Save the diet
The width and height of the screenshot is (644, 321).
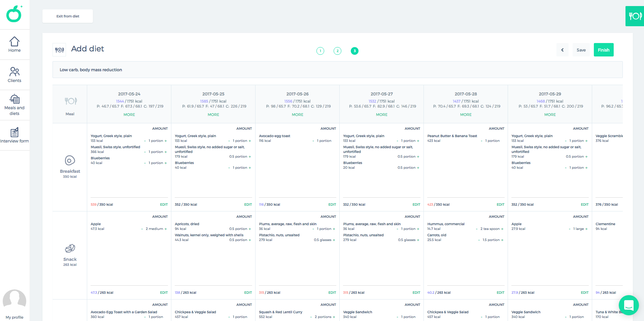581,50
